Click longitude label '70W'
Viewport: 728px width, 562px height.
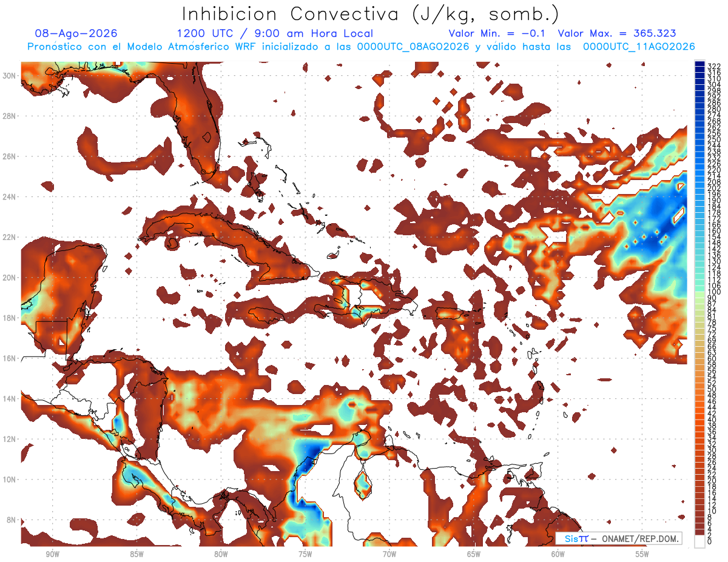pyautogui.click(x=389, y=554)
